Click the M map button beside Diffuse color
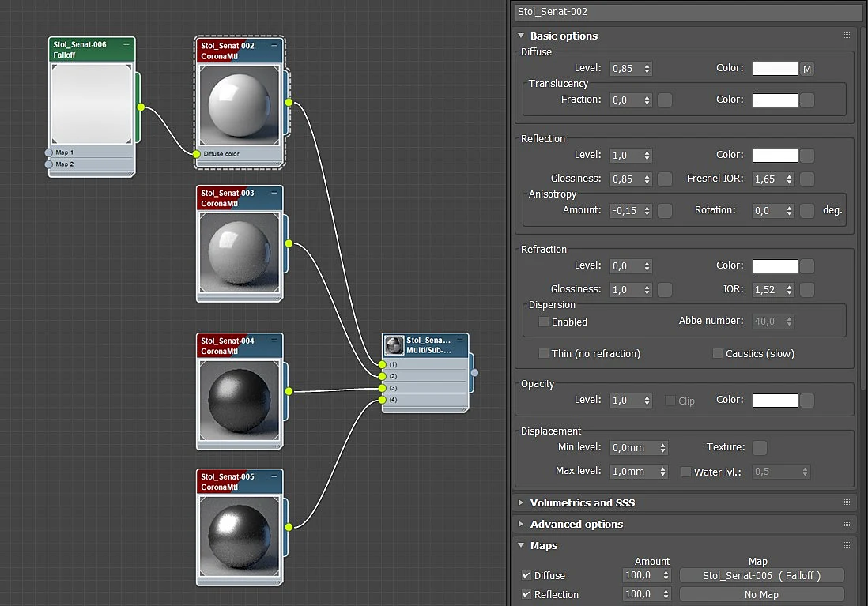 click(x=807, y=69)
